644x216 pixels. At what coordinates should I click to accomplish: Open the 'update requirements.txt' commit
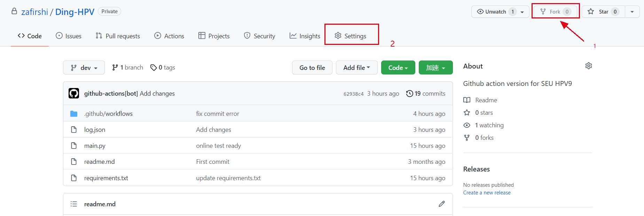click(228, 178)
